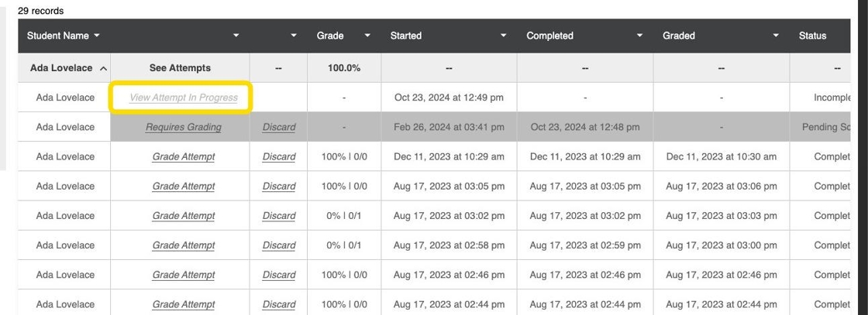868x315 pixels.
Task: Click the Student Name column header label
Action: click(58, 36)
